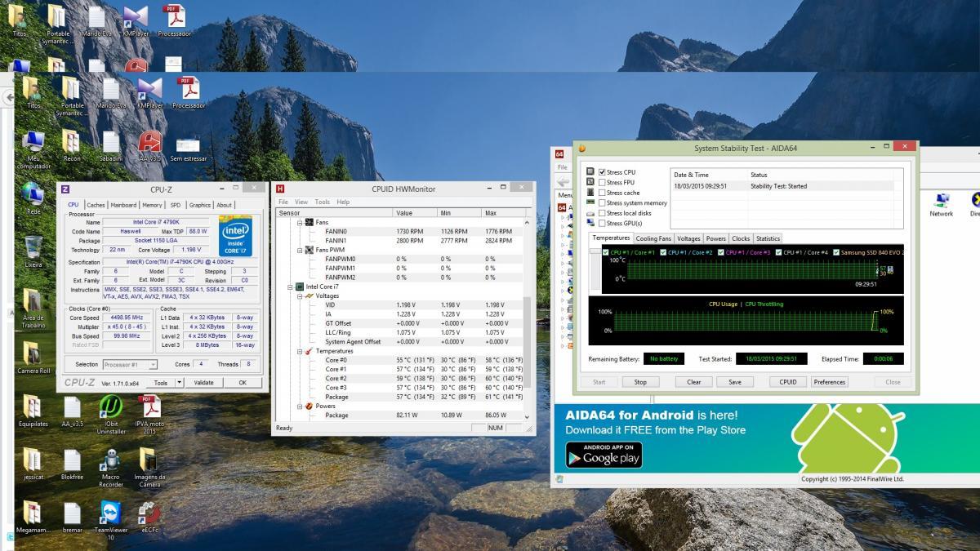Switch to the Mainboard tab in CPU-Z
Image resolution: width=980 pixels, height=551 pixels.
[x=123, y=205]
